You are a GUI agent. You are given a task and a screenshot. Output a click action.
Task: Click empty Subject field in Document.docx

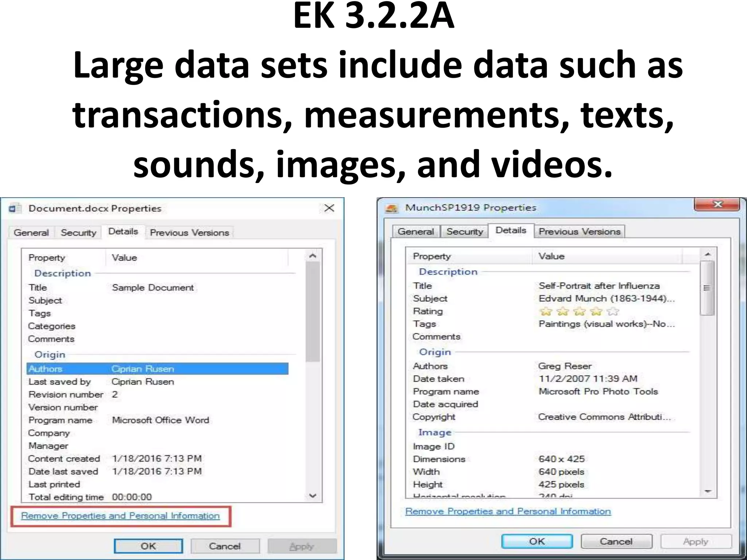(200, 300)
